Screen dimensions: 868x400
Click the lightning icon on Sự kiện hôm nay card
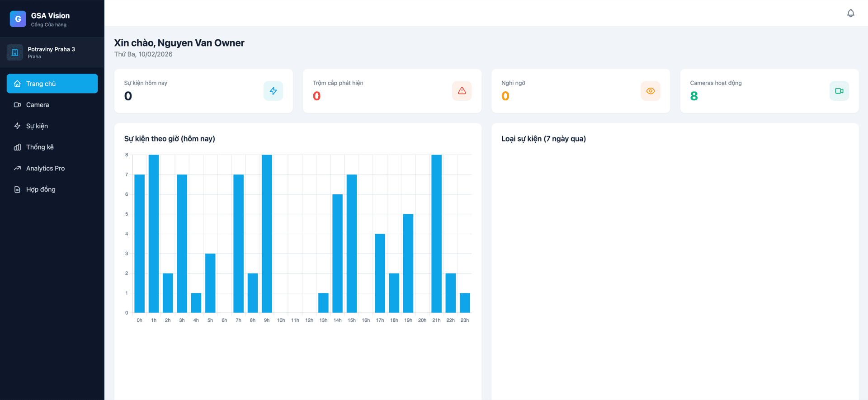click(x=273, y=91)
